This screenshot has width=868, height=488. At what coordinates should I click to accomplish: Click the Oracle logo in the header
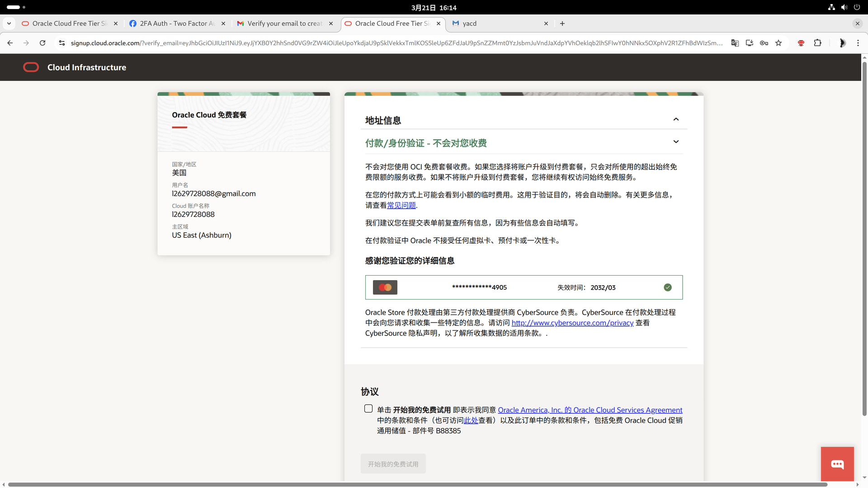point(31,67)
